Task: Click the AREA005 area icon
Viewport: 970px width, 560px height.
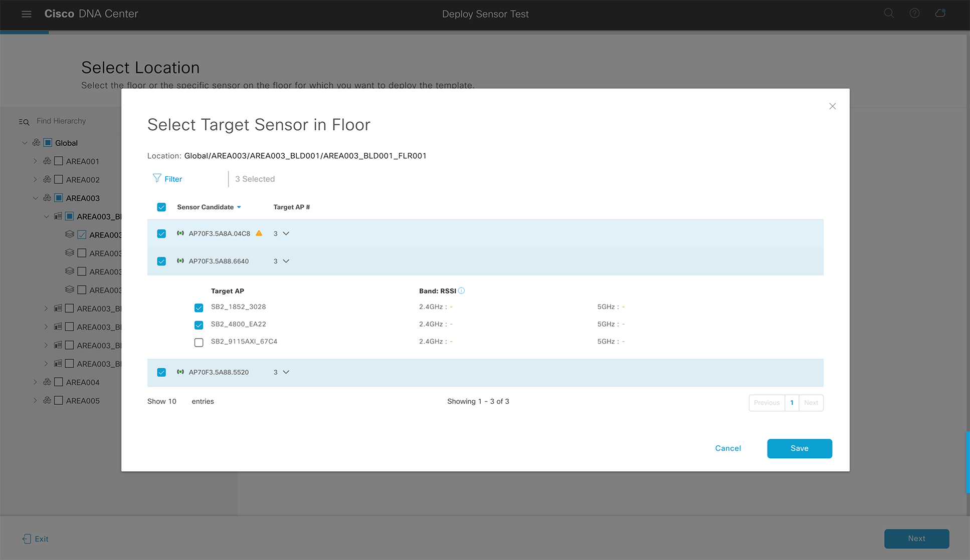Action: 47,400
